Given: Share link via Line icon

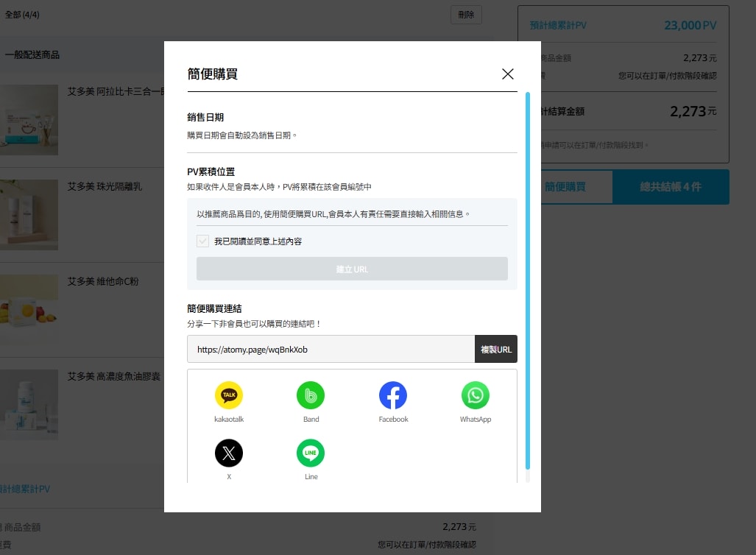Looking at the screenshot, I should tap(311, 453).
